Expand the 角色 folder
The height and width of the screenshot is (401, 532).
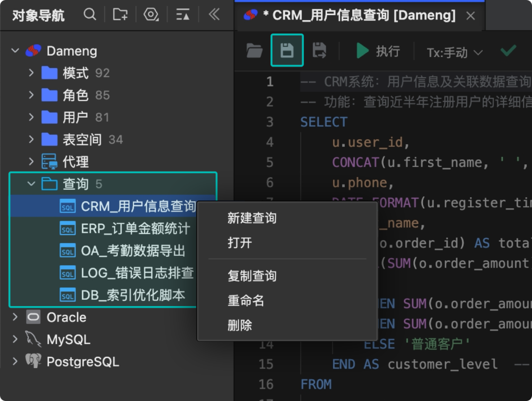click(31, 95)
